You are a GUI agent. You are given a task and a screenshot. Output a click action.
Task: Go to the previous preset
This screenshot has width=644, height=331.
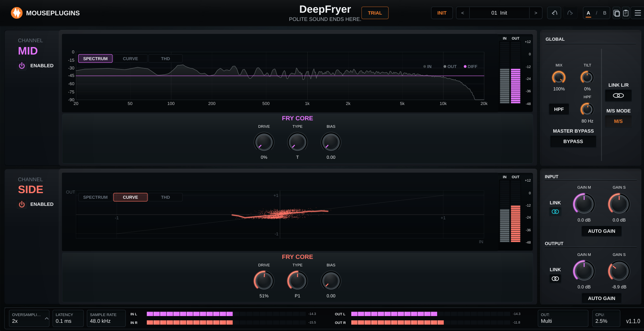pyautogui.click(x=463, y=13)
